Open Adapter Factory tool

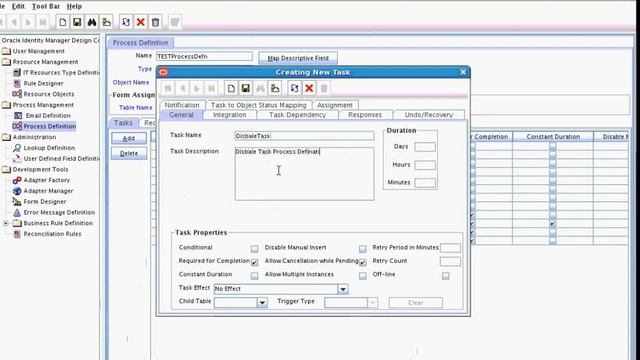point(41,180)
